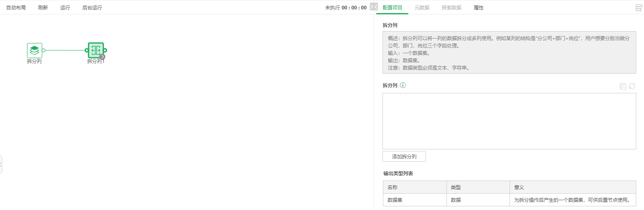Click the paste icon above split list

632,86
